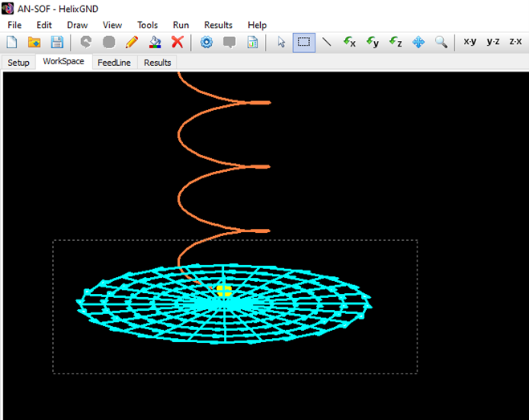Click the gray speech bubble icon
The image size is (529, 420).
click(230, 43)
